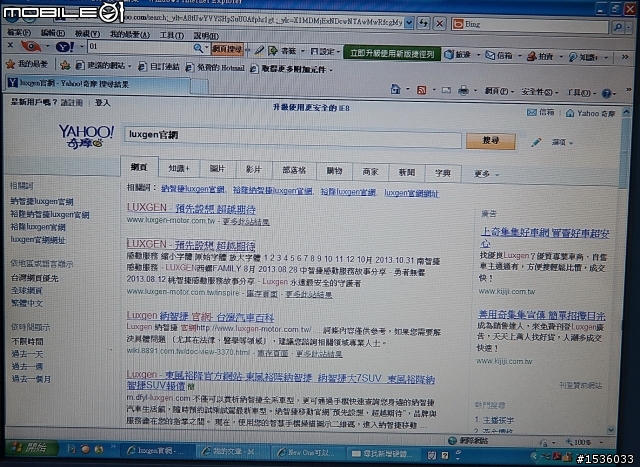Click the 信箱 mail icon in Yahoo toolbar
Viewport: 640px width, 467px height.
point(490,55)
